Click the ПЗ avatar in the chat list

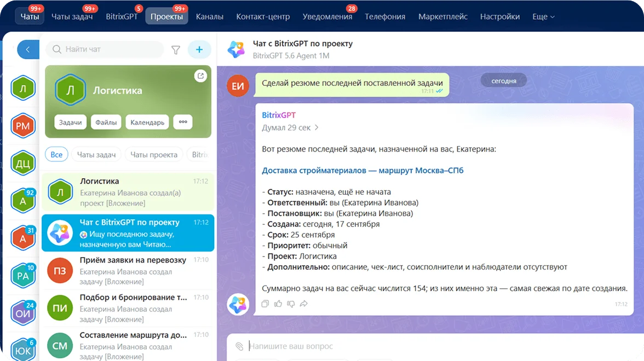(x=60, y=271)
